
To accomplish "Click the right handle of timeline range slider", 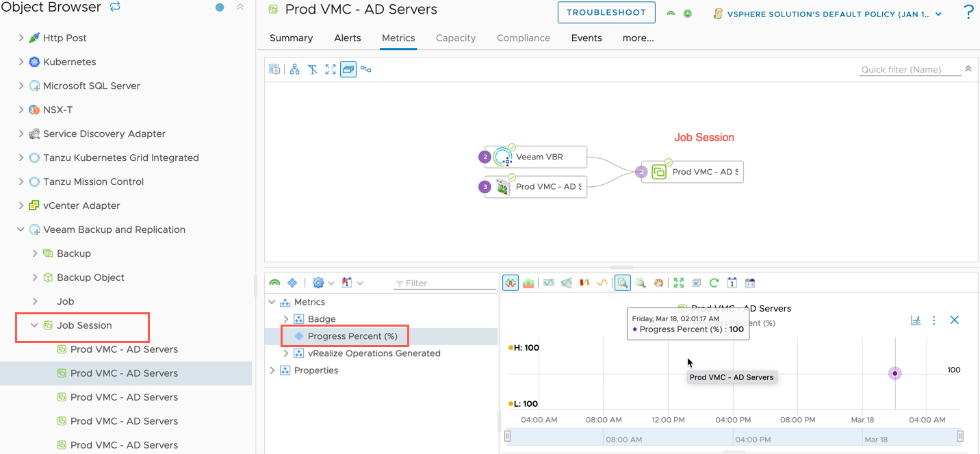I will click(x=960, y=436).
